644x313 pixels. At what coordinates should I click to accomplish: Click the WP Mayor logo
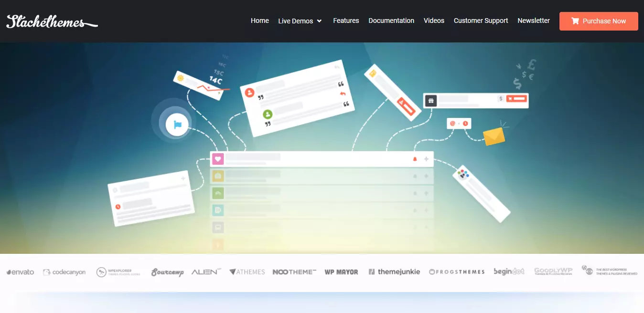pos(341,272)
